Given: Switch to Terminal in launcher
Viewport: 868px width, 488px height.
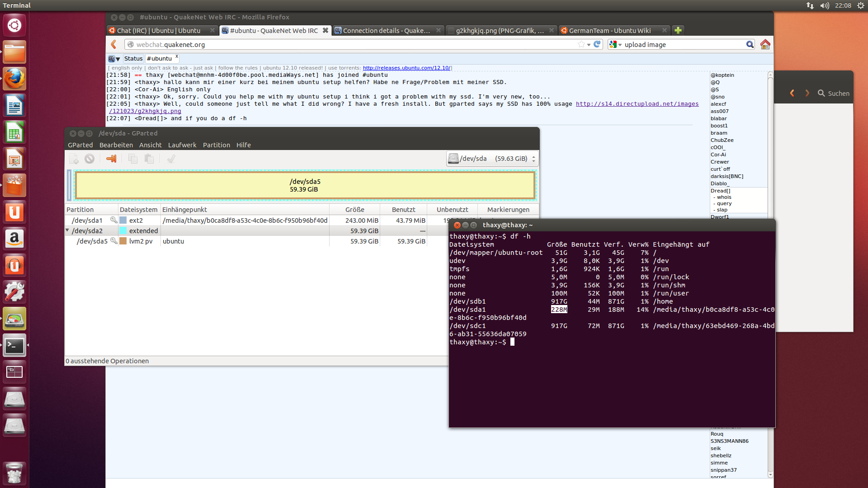Looking at the screenshot, I should 14,346.
